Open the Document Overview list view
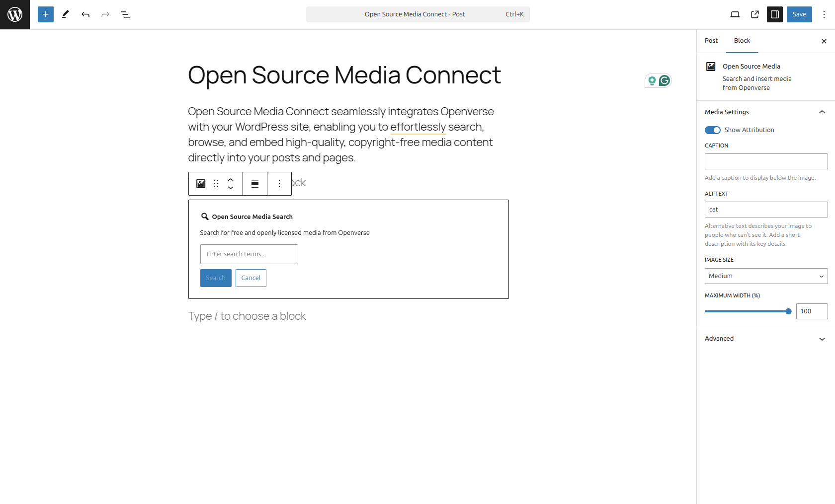This screenshot has width=835, height=504. pyautogui.click(x=125, y=14)
